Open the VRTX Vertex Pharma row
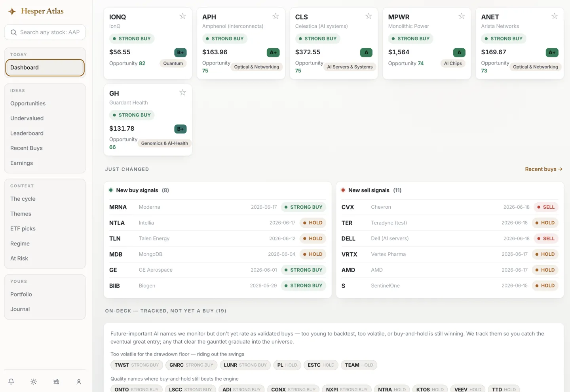The image size is (570, 392). [450, 254]
